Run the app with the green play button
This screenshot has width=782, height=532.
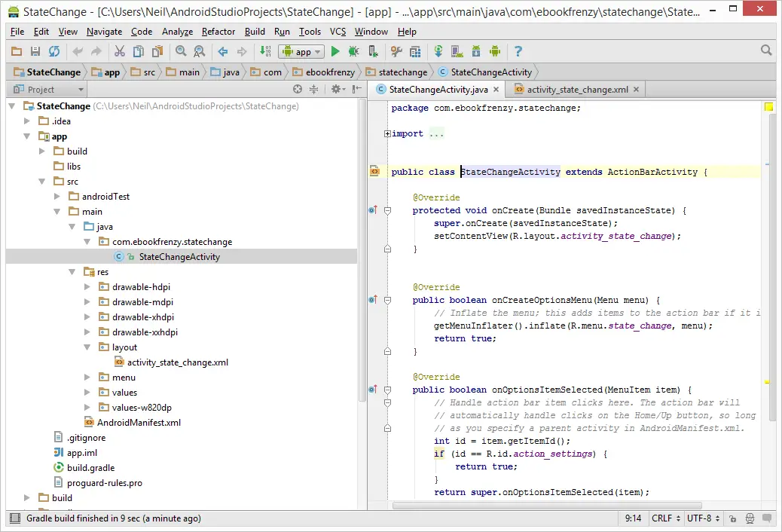point(335,51)
